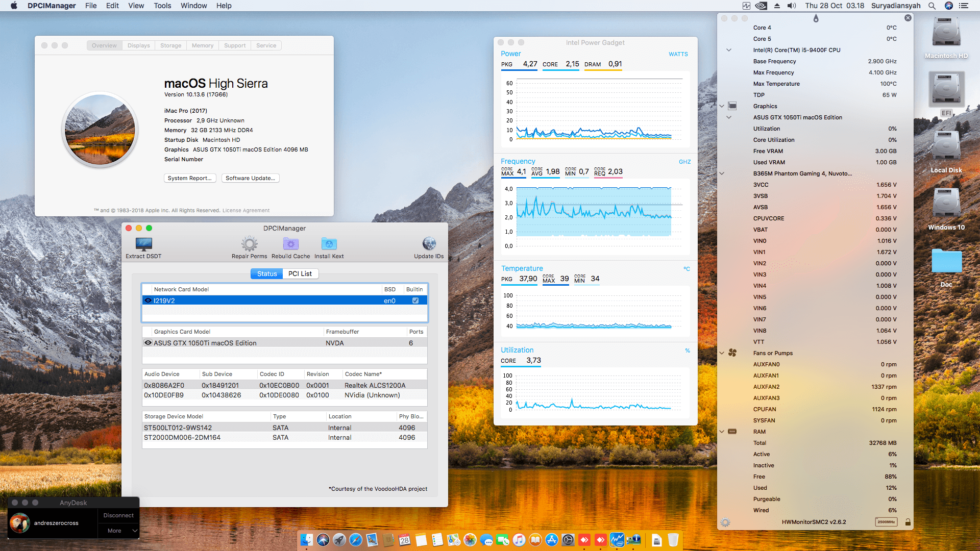Open Photos icon in the dock
The image size is (980, 551).
470,540
